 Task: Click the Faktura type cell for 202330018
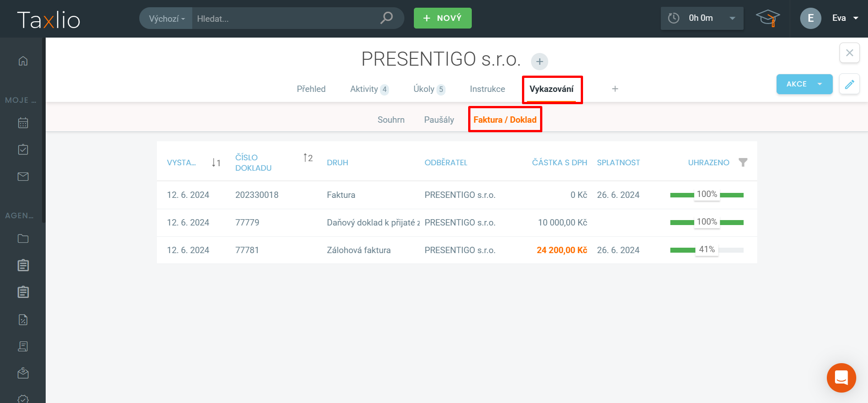pyautogui.click(x=341, y=195)
